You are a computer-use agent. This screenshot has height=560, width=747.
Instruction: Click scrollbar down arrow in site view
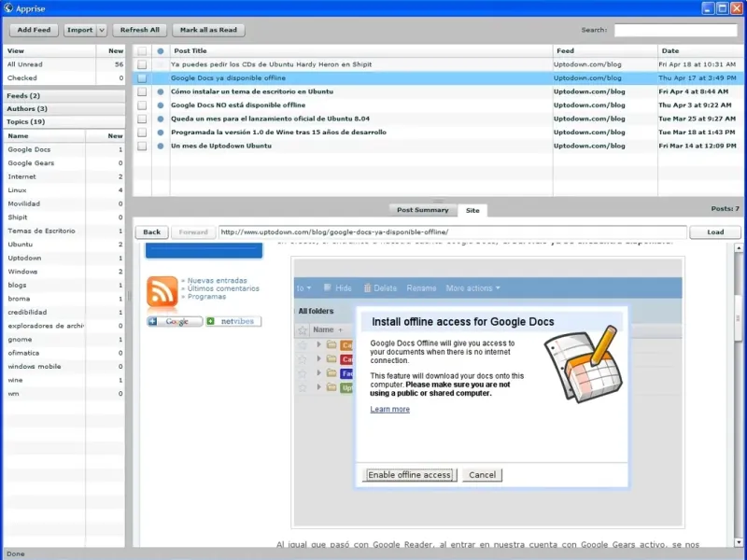click(x=739, y=542)
